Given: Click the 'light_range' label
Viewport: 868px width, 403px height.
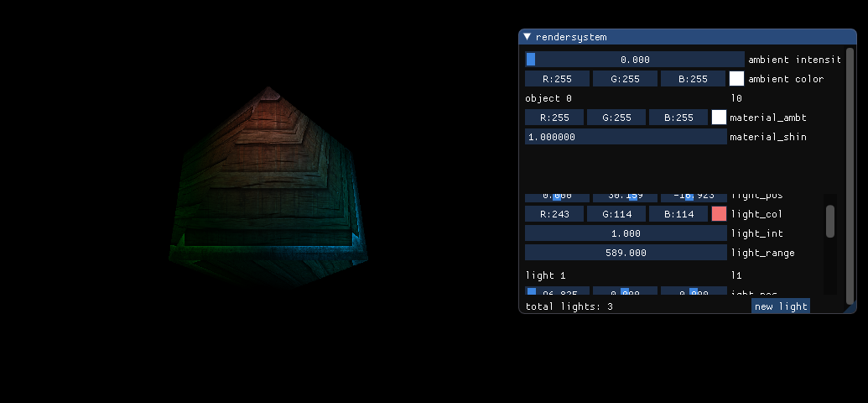Looking at the screenshot, I should [x=763, y=253].
